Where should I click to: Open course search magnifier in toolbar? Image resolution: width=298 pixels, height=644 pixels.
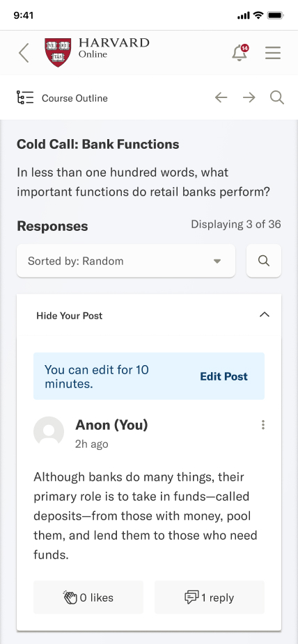(x=277, y=98)
